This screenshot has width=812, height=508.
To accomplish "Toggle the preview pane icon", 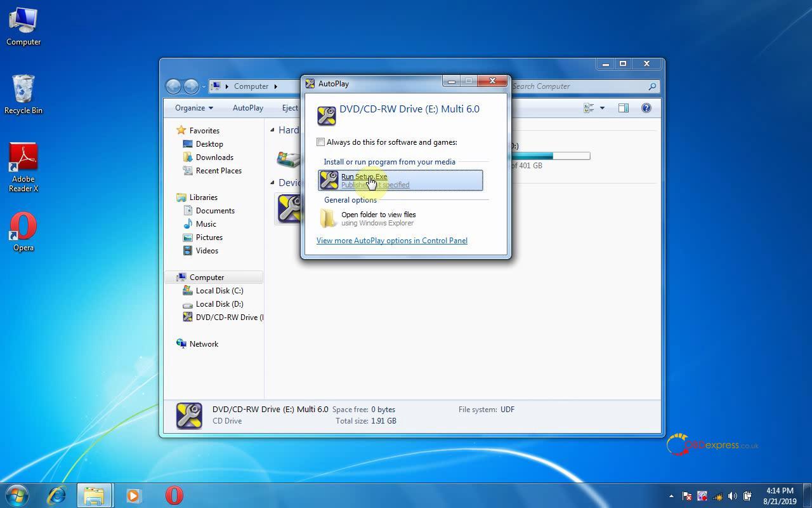I will pos(623,108).
